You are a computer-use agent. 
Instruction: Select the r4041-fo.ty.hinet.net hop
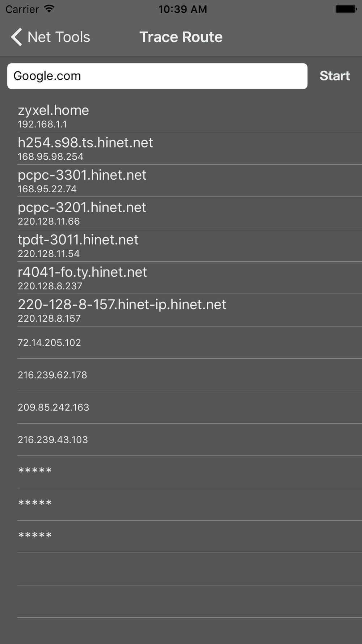[x=181, y=278]
